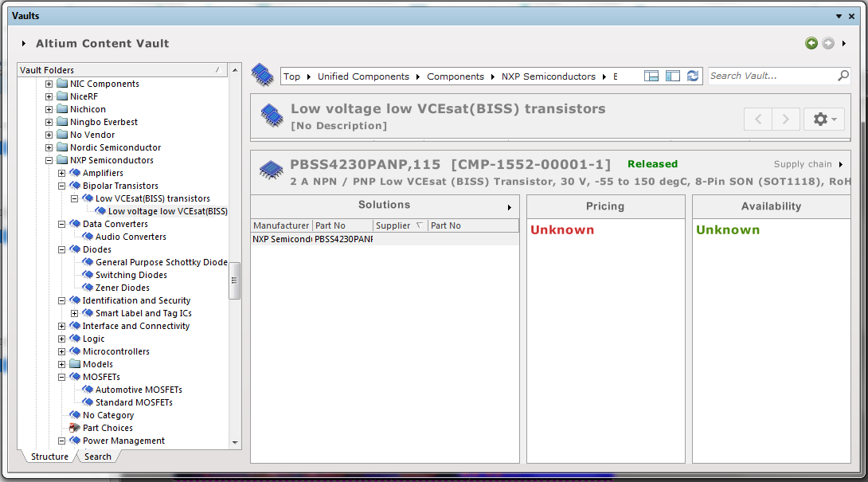Image resolution: width=868 pixels, height=482 pixels.
Task: Click the Audio Converters component icon
Action: [x=88, y=237]
